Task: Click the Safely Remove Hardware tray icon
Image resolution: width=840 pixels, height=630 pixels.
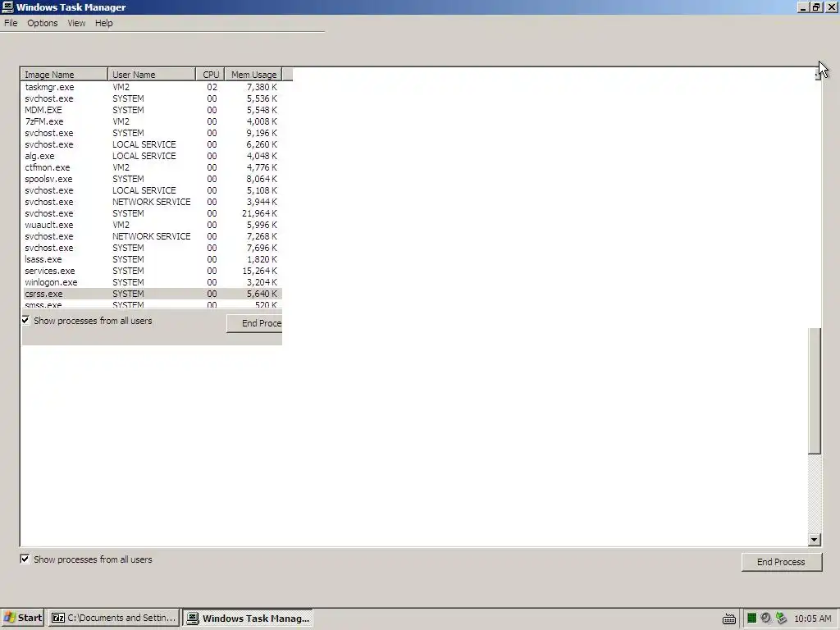Action: [x=781, y=619]
